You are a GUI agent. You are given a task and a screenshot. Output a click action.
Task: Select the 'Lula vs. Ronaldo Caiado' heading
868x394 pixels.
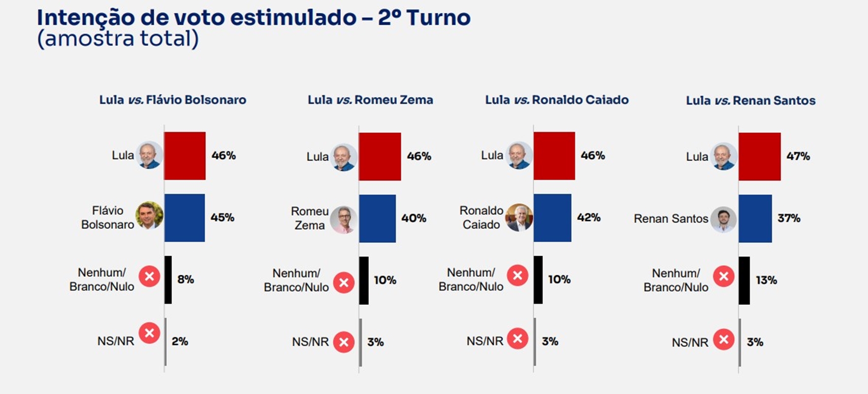[557, 100]
